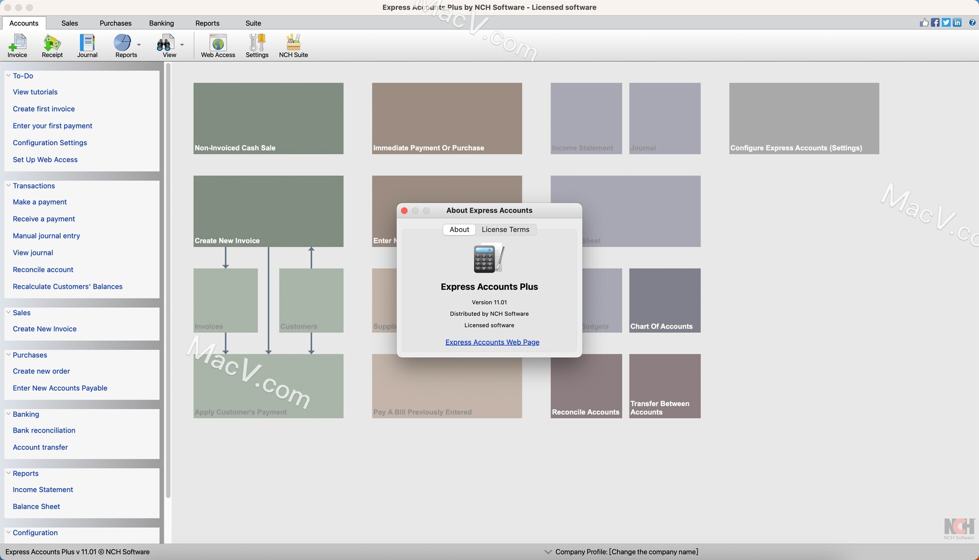Open the Configuration Settings link
Image resolution: width=979 pixels, height=560 pixels.
pyautogui.click(x=50, y=142)
